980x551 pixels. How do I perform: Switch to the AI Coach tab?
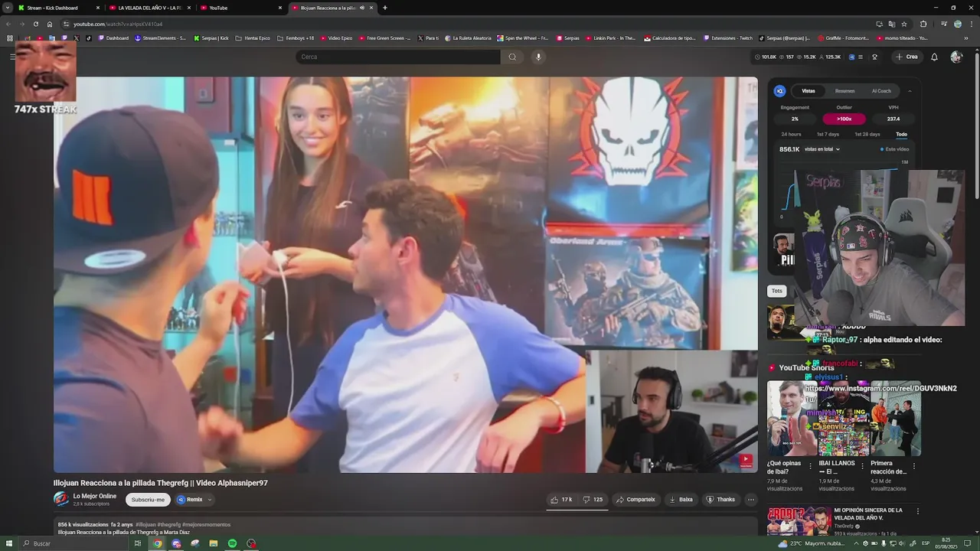click(881, 91)
